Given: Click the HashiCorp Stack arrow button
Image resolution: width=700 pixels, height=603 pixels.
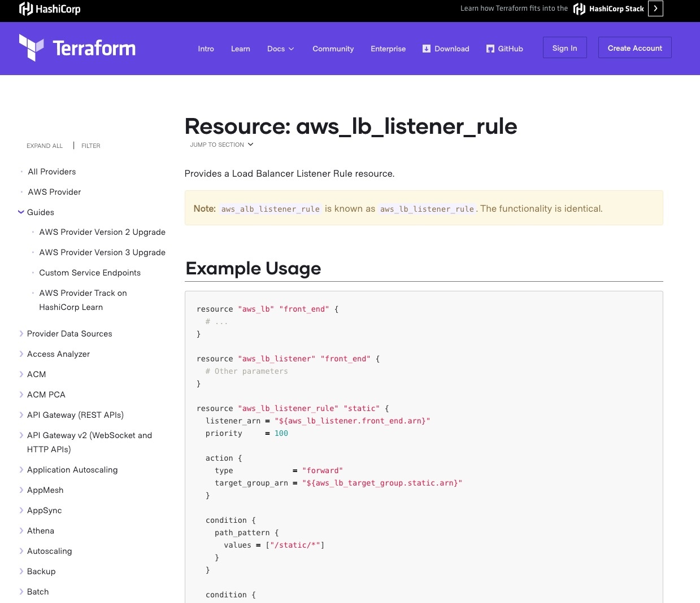Looking at the screenshot, I should point(655,8).
